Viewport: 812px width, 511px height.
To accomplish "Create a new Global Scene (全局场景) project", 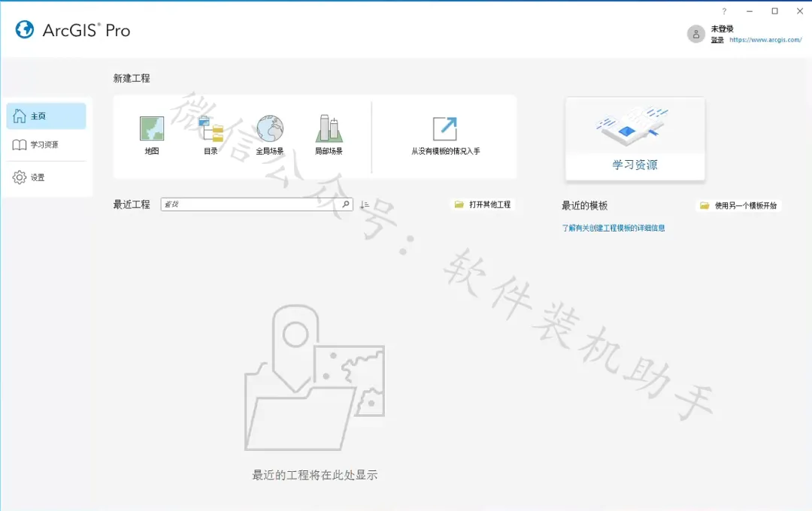I will [x=270, y=136].
